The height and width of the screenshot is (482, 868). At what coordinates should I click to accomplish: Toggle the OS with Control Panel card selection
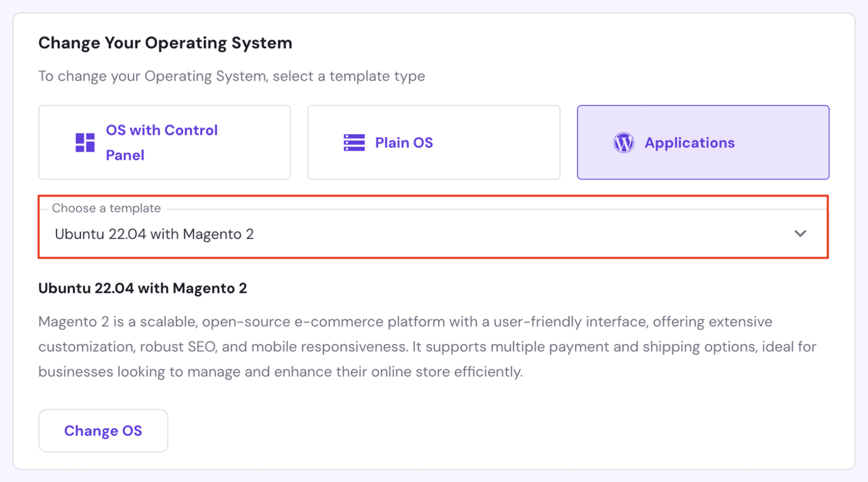pos(165,142)
